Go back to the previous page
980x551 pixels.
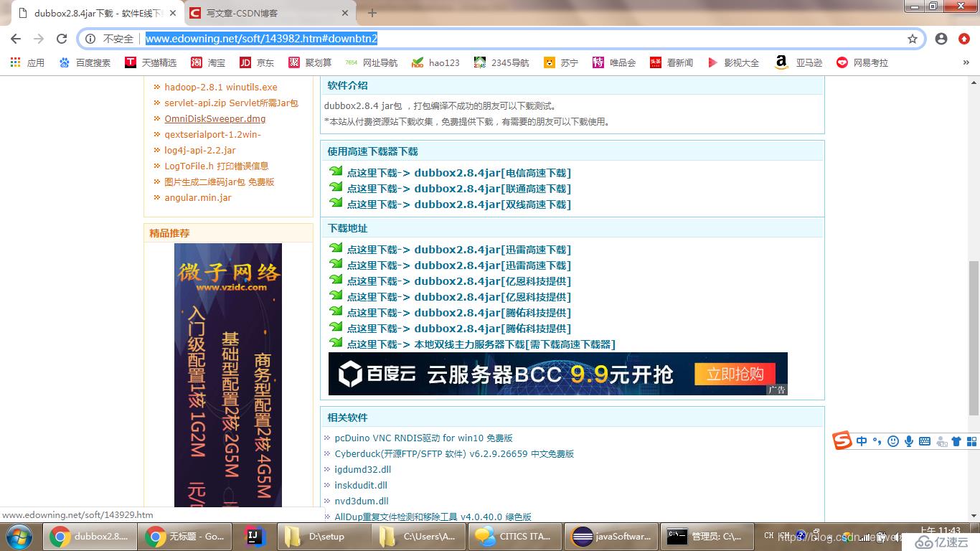[16, 39]
